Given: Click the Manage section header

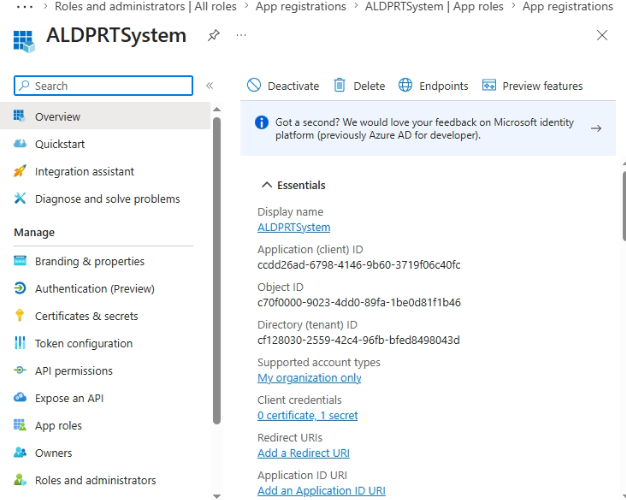Looking at the screenshot, I should pyautogui.click(x=34, y=232).
